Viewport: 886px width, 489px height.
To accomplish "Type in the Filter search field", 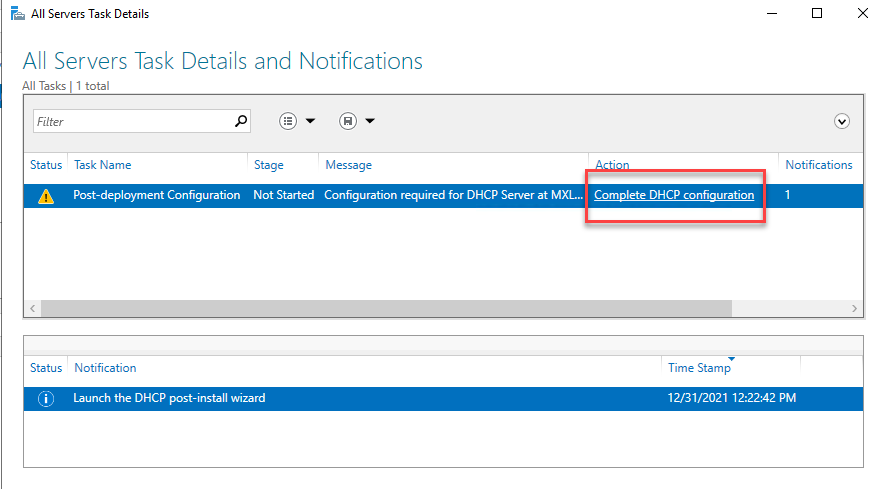I will (x=130, y=121).
